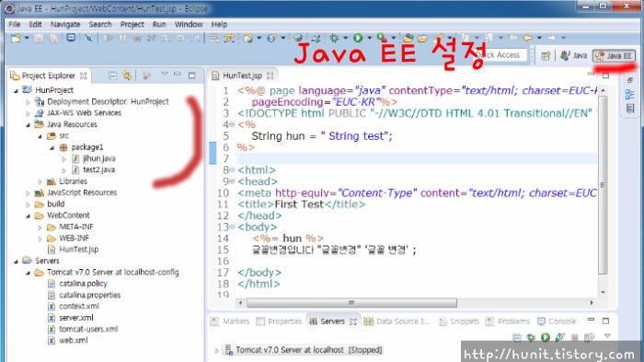Viewport: 644px width, 362px height.
Task: Open the Navigate menu
Action: [65, 24]
